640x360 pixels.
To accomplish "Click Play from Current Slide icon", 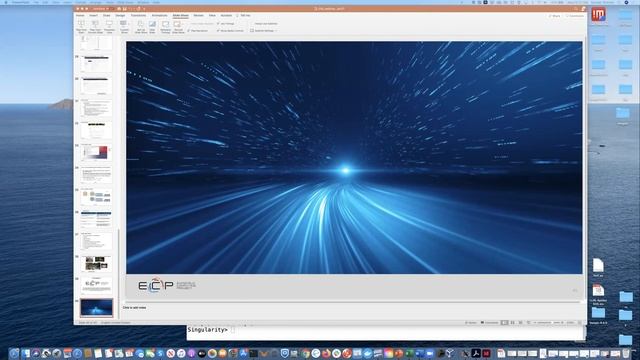I will coord(95,24).
